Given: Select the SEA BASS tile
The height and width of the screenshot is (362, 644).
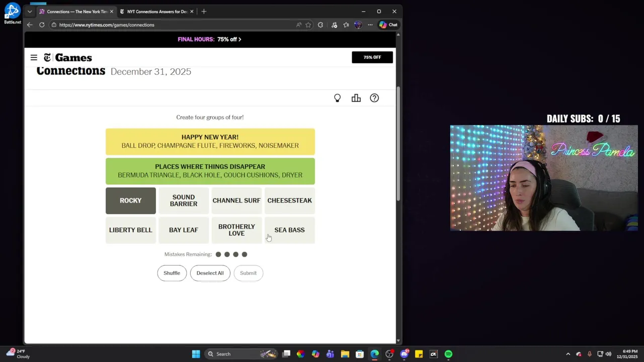Looking at the screenshot, I should [290, 230].
